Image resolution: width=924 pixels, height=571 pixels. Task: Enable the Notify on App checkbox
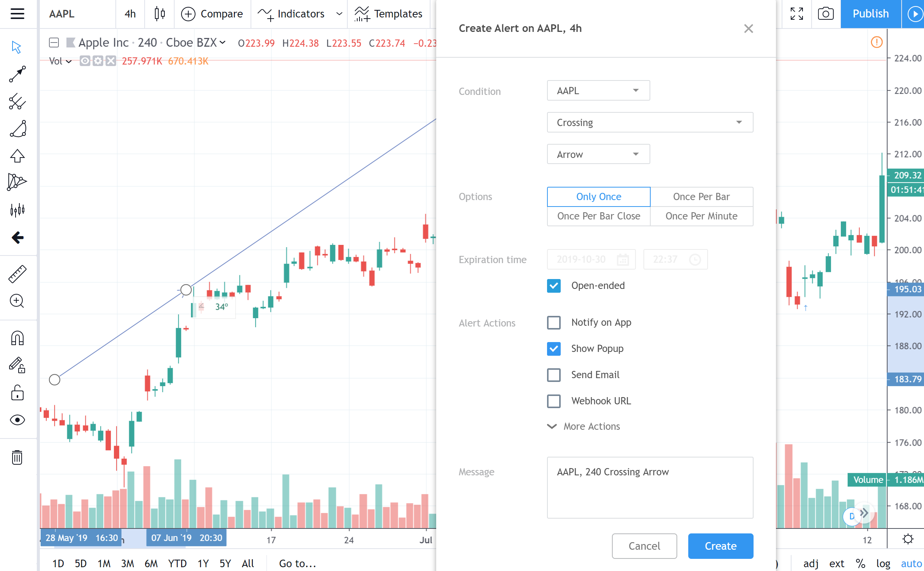pos(554,323)
